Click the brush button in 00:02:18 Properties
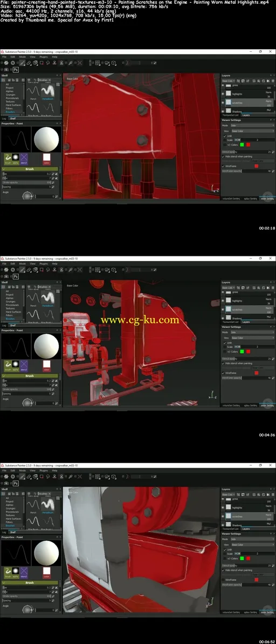 (x=8, y=158)
